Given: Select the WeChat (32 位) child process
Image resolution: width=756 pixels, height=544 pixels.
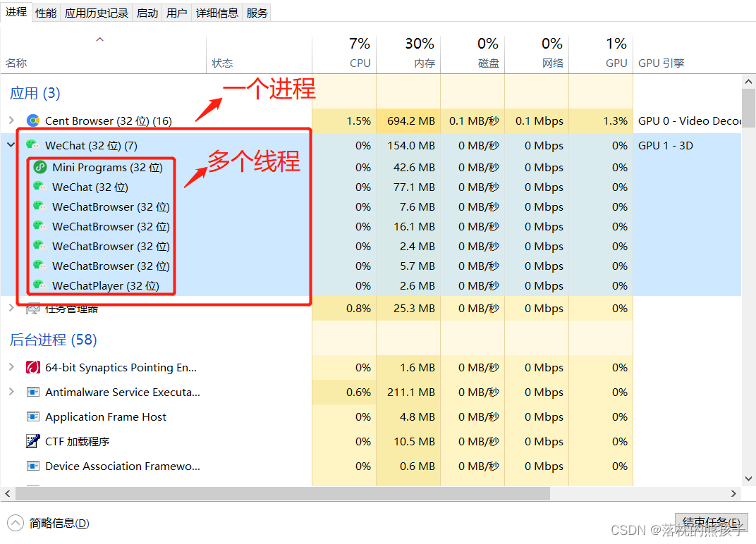Looking at the screenshot, I should coord(370,187).
